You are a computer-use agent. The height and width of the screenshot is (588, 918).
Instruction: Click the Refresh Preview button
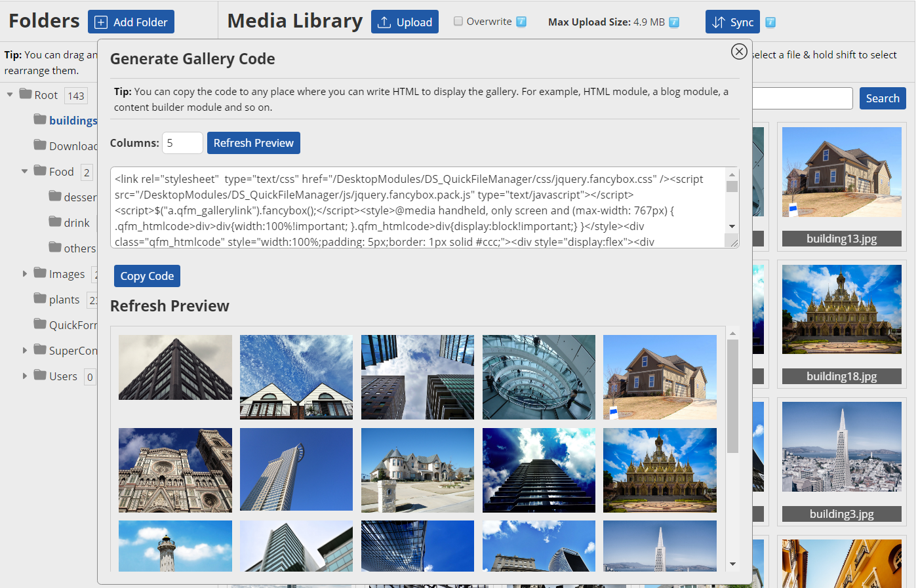point(254,143)
